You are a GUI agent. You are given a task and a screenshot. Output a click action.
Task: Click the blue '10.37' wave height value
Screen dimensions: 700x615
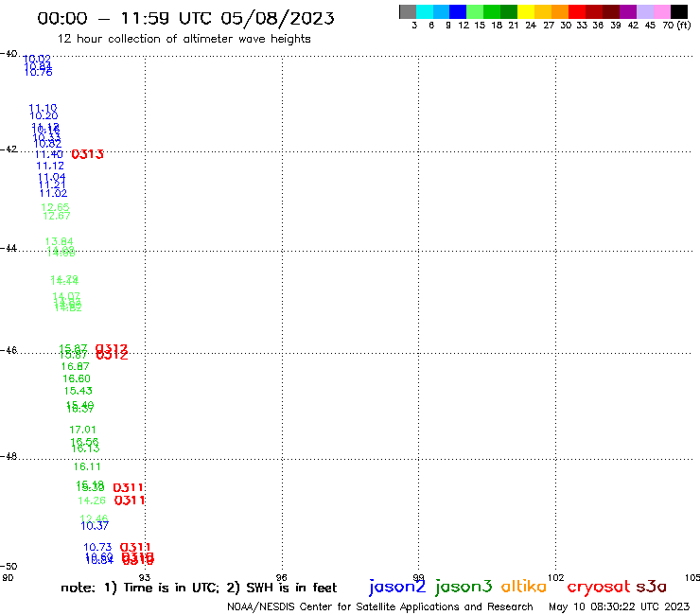pyautogui.click(x=95, y=526)
